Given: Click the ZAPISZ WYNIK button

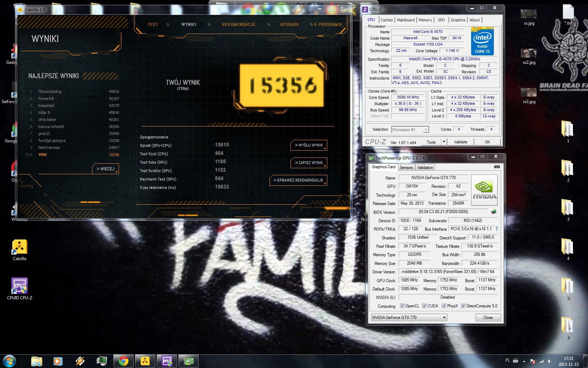Looking at the screenshot, I should coord(309,163).
